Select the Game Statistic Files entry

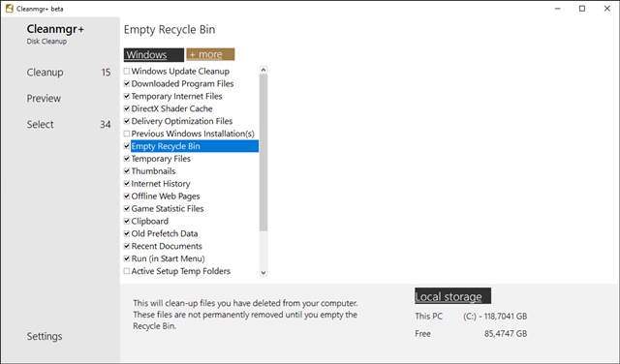(x=168, y=209)
